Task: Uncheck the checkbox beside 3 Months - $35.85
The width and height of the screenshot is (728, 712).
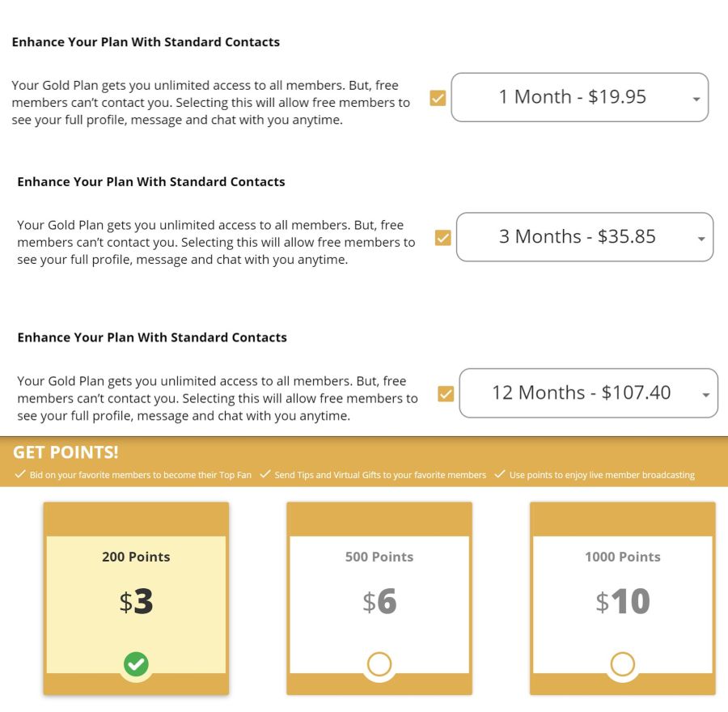Action: 443,238
